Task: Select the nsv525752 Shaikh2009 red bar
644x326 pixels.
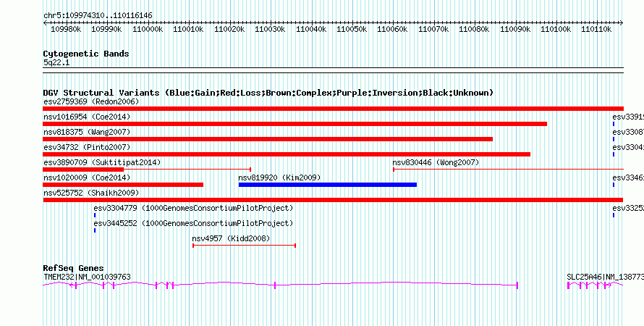Action: pos(333,200)
